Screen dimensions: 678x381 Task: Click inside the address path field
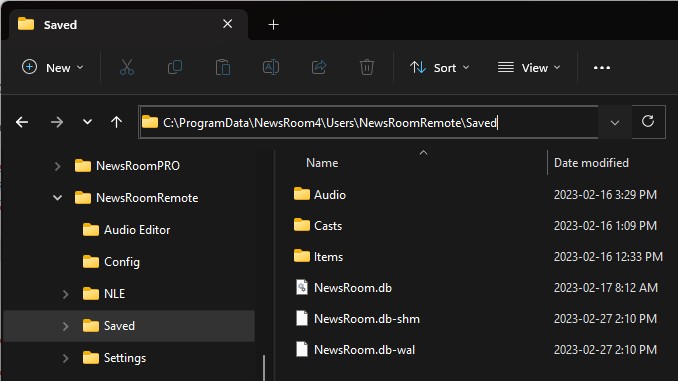(368, 122)
